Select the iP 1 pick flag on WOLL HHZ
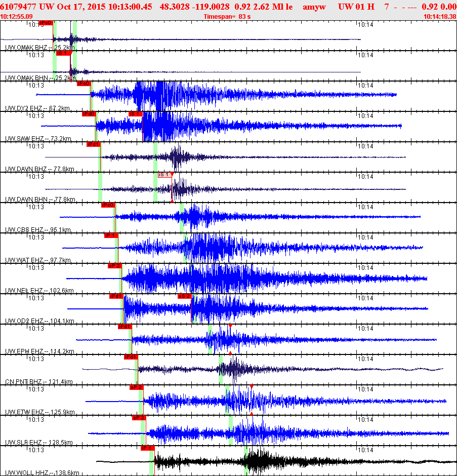Image resolution: width=457 pixels, height=476 pixels. pos(148,448)
